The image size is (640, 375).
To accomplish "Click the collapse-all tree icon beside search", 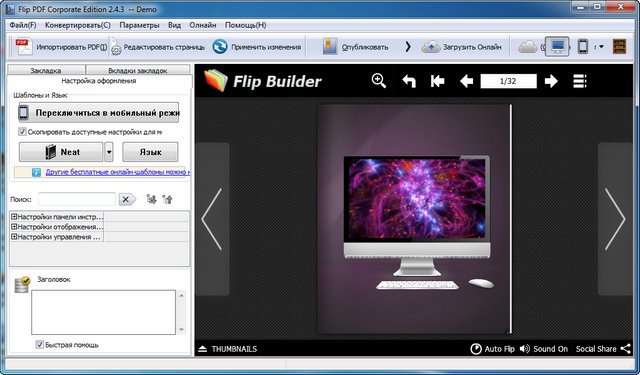I will coord(168,199).
